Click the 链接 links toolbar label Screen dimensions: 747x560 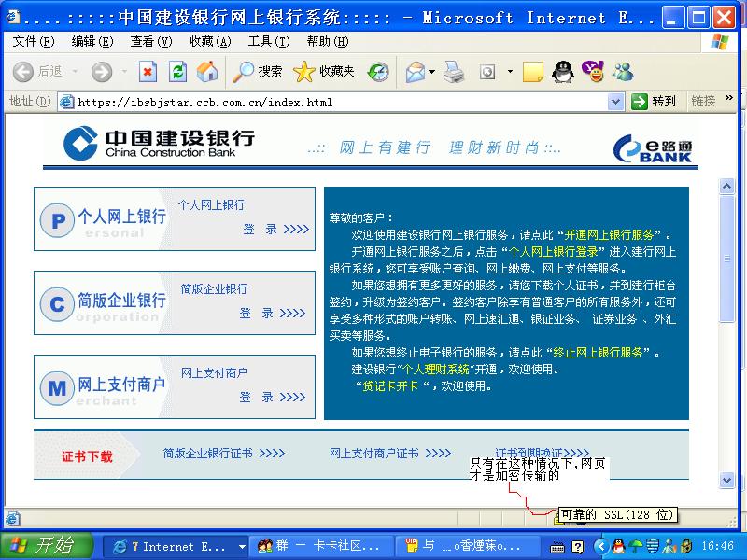coord(703,101)
